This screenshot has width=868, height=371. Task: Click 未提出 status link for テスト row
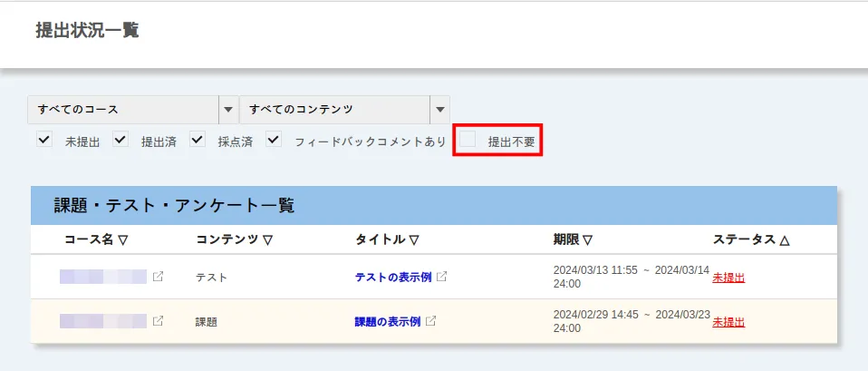728,277
